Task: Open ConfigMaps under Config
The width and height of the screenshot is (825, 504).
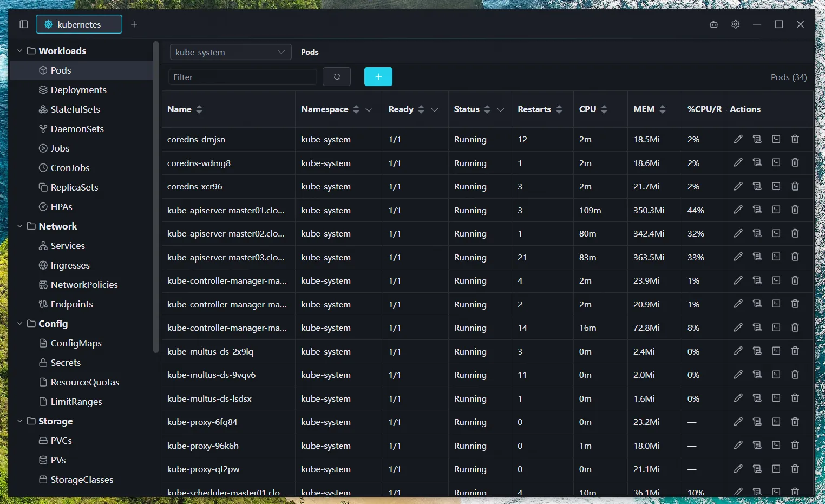Action: 82,343
